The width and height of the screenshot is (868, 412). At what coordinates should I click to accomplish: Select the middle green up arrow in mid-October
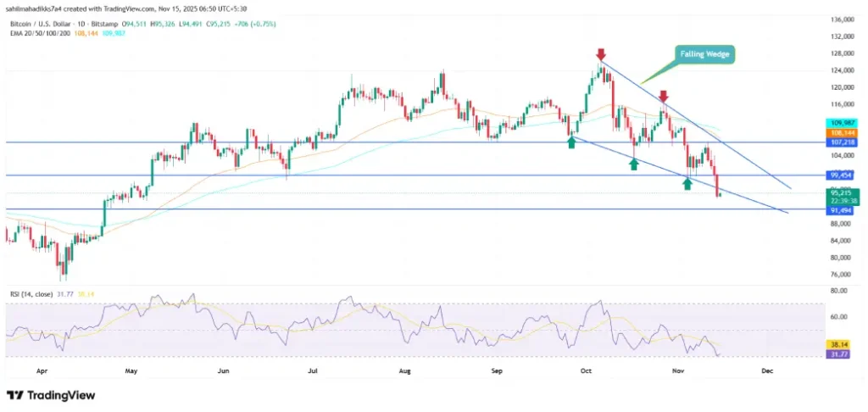click(634, 164)
